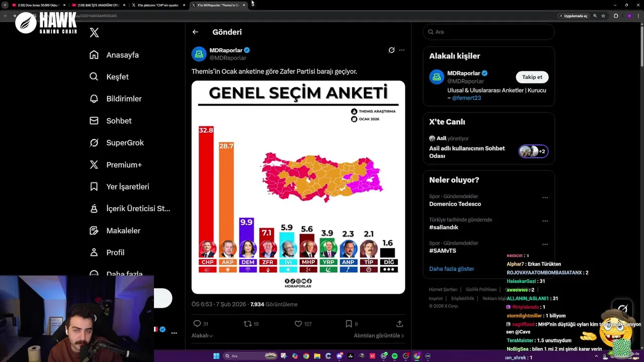Open the #sallandık trend
The height and width of the screenshot is (362, 644).
[444, 227]
